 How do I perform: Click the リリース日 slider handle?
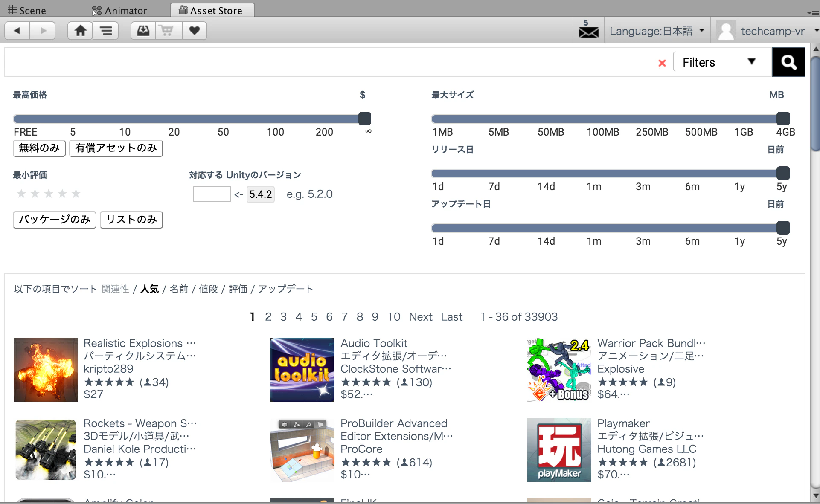pos(783,173)
